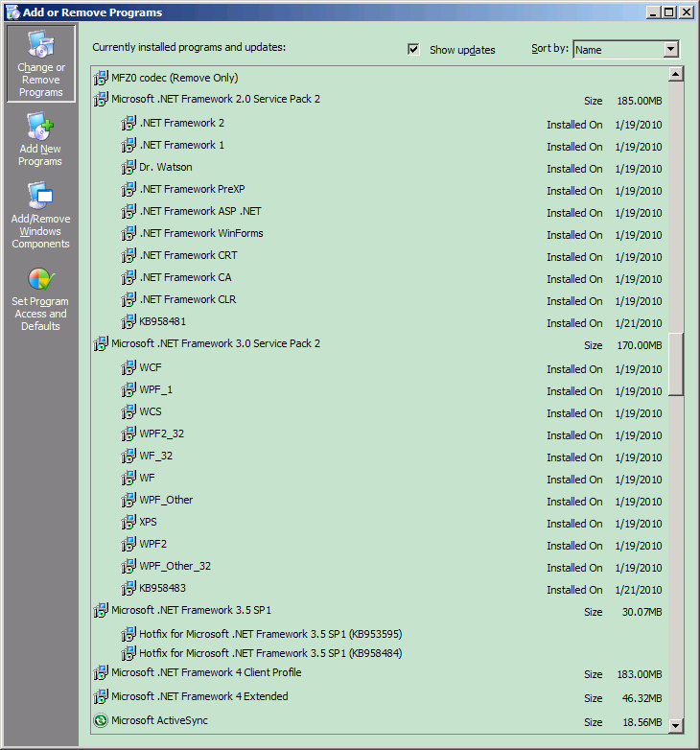Open Add New Programs section

click(x=40, y=139)
